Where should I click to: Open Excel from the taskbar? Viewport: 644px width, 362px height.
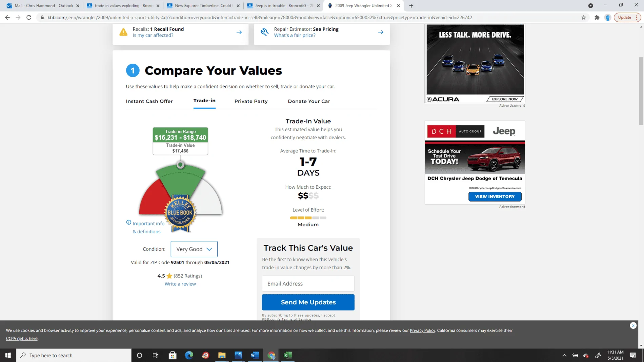point(287,355)
